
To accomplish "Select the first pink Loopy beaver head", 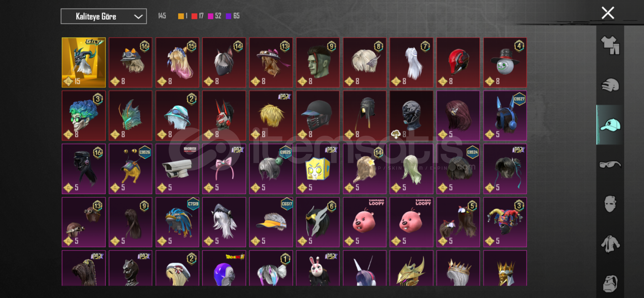I will (364, 222).
